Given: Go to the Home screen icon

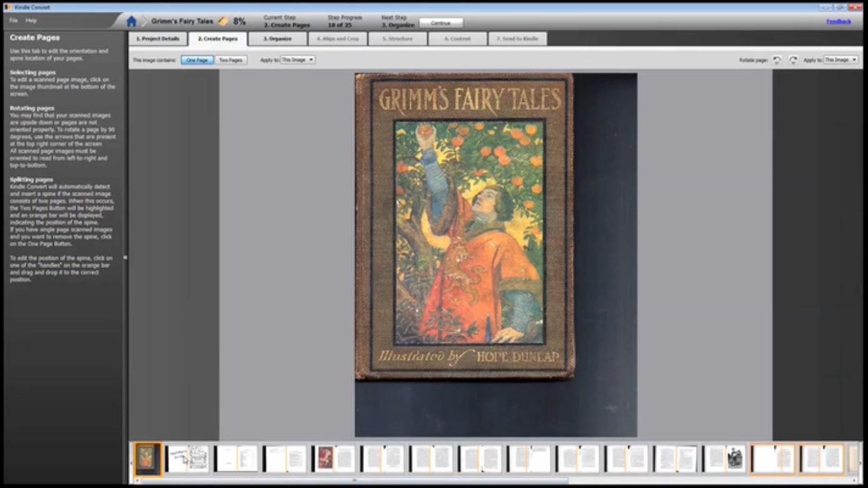Looking at the screenshot, I should coord(131,21).
